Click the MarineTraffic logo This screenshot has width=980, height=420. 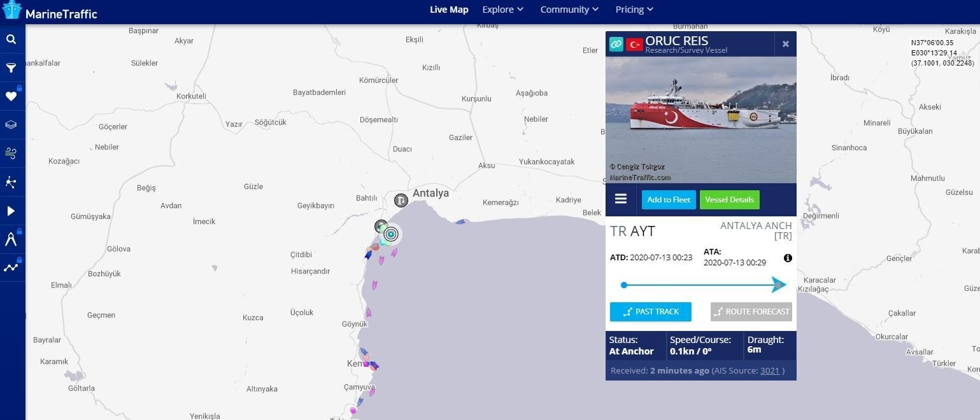click(x=50, y=11)
